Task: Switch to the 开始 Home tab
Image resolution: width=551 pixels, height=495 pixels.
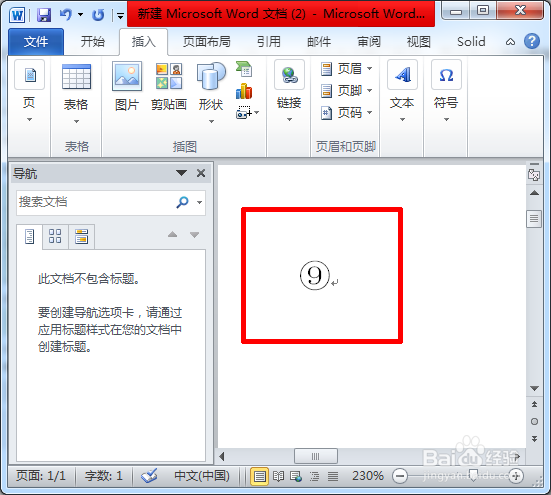Action: [93, 41]
